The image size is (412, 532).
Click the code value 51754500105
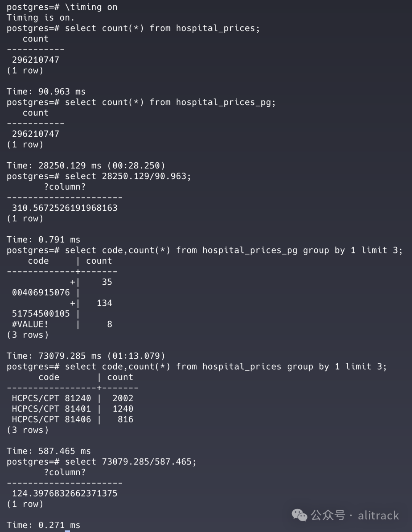[41, 314]
